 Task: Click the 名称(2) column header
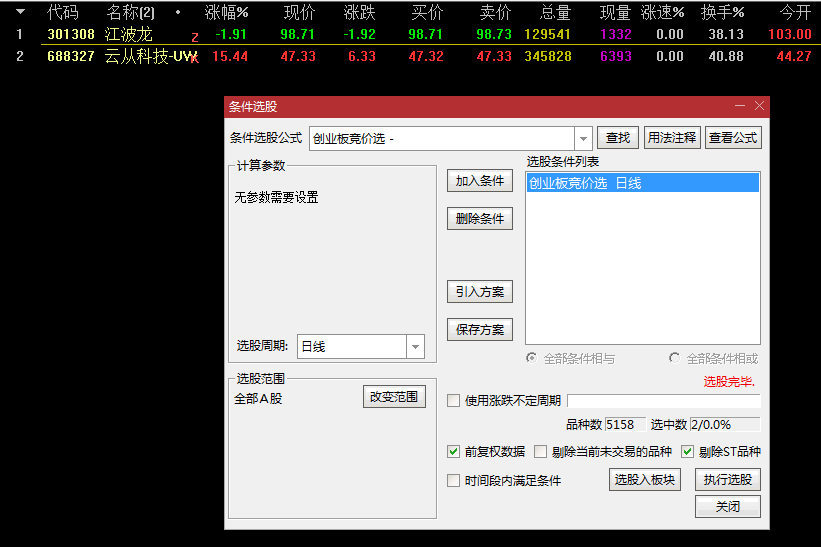coord(130,12)
